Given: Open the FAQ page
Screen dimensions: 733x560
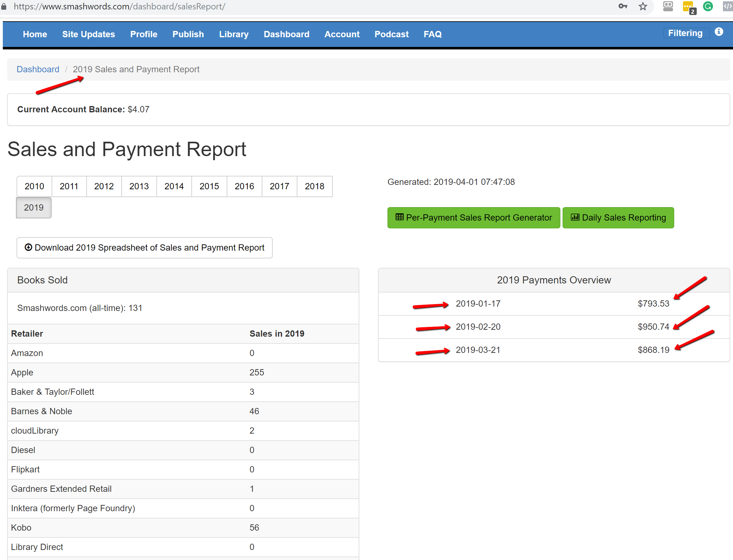Looking at the screenshot, I should [x=432, y=34].
